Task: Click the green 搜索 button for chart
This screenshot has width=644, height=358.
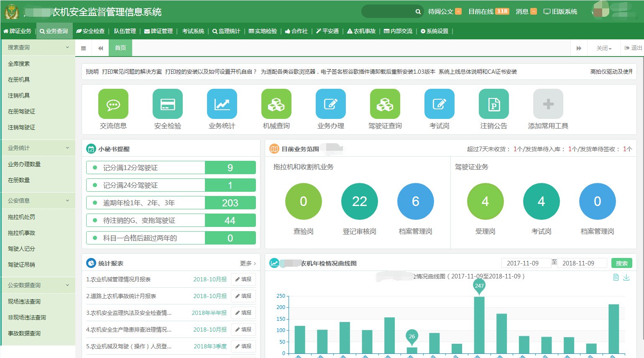Action: pos(621,263)
